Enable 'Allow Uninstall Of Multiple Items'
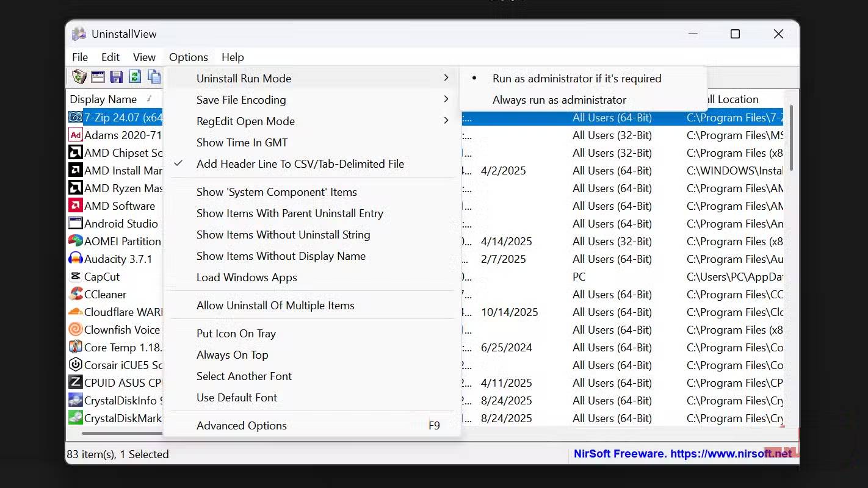868x488 pixels. [x=275, y=305]
